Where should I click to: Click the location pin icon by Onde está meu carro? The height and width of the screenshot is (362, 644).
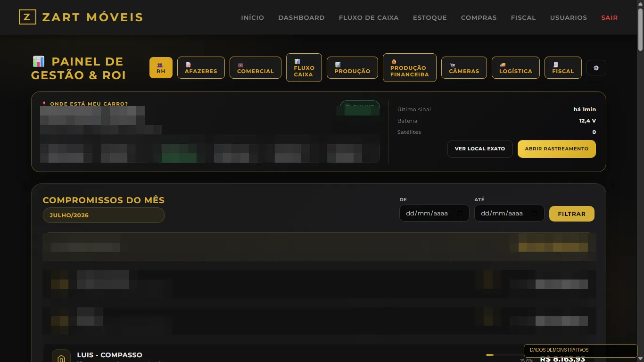coord(44,104)
